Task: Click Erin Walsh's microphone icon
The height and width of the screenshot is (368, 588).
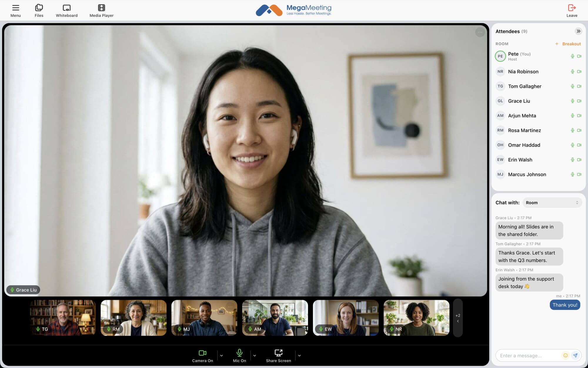Action: 572,160
